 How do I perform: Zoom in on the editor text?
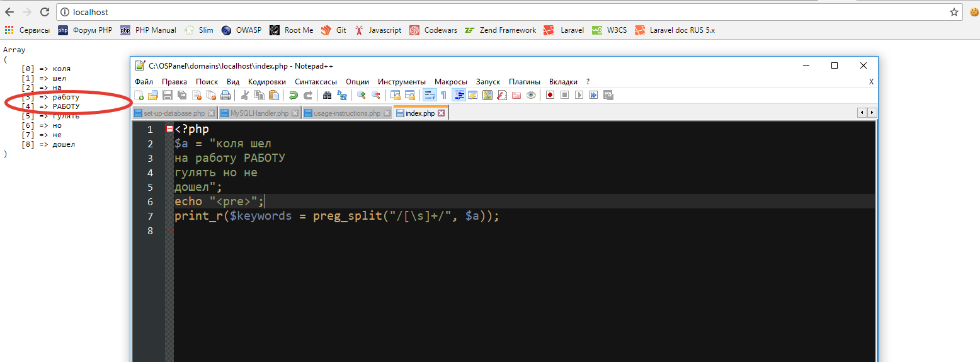361,95
